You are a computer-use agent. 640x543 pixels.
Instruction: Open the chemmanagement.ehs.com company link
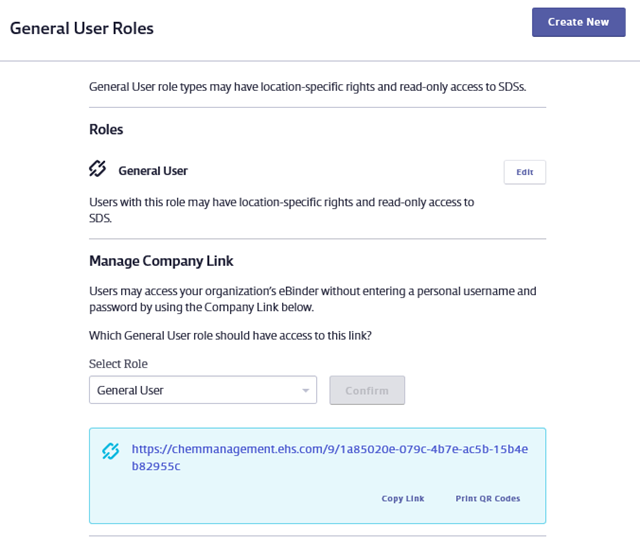coord(329,457)
